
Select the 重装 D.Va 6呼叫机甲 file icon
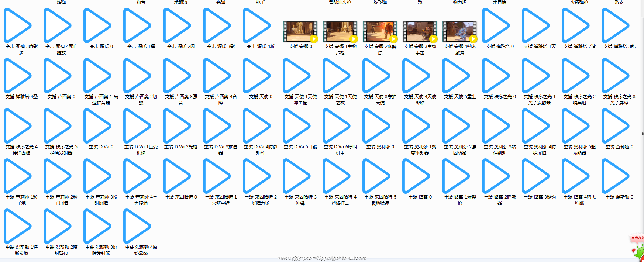(337, 126)
